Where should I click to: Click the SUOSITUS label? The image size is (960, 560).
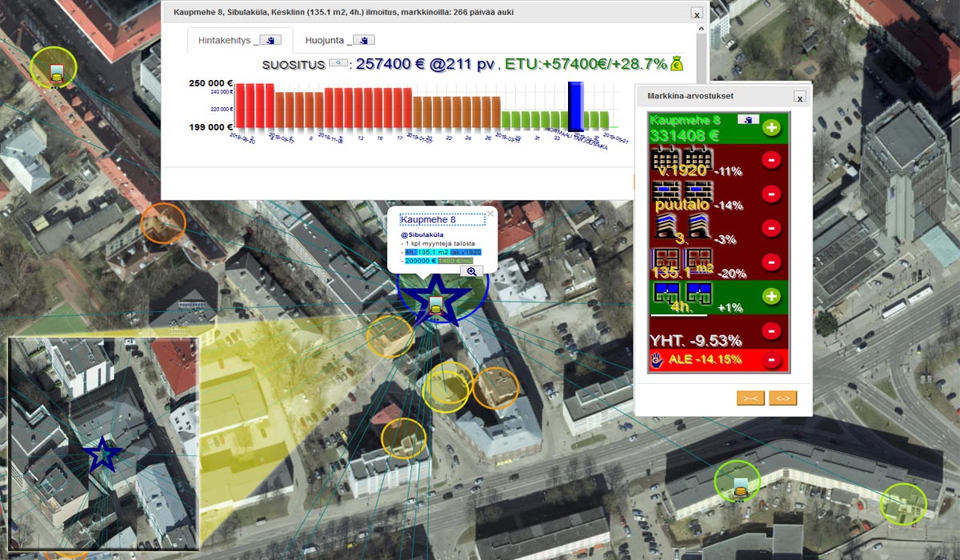pyautogui.click(x=294, y=64)
